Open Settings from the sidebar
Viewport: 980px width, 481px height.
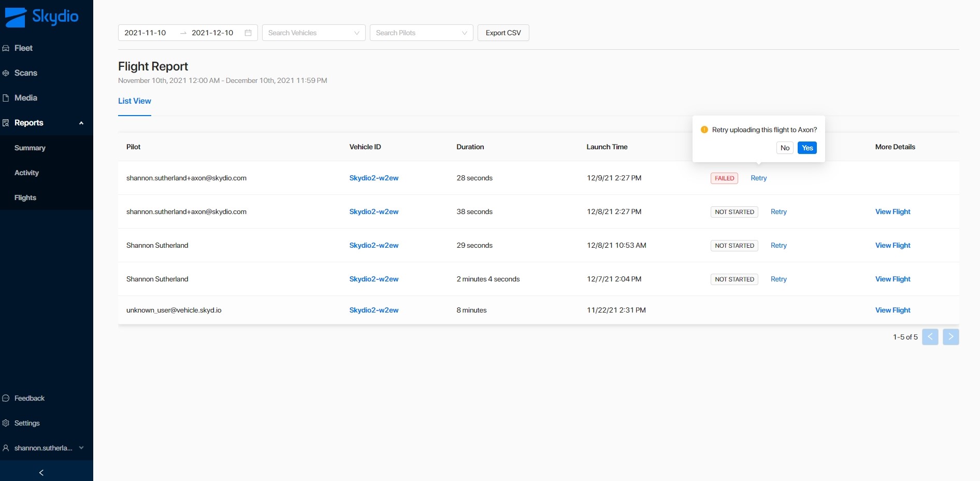(27, 423)
